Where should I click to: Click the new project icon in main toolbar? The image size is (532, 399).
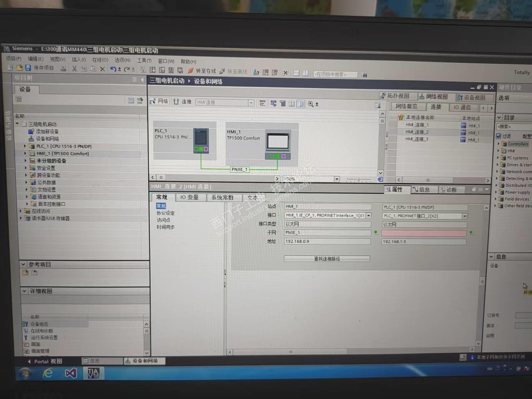point(10,68)
